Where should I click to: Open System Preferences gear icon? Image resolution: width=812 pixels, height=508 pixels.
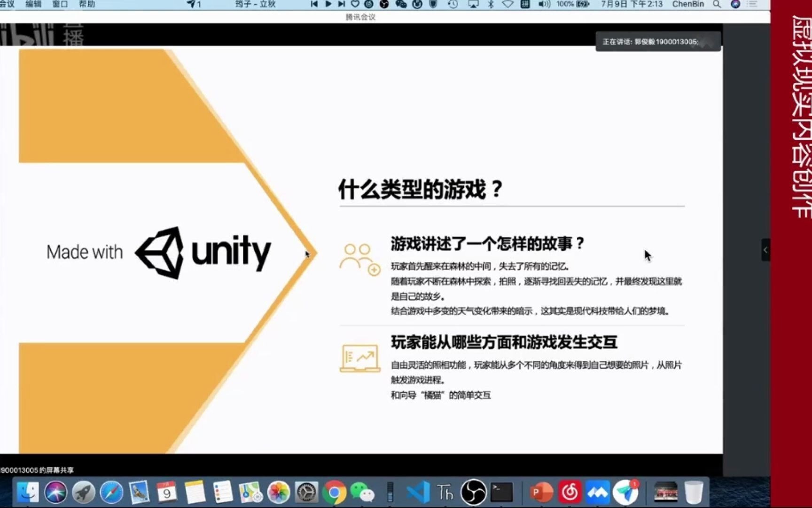click(306, 492)
